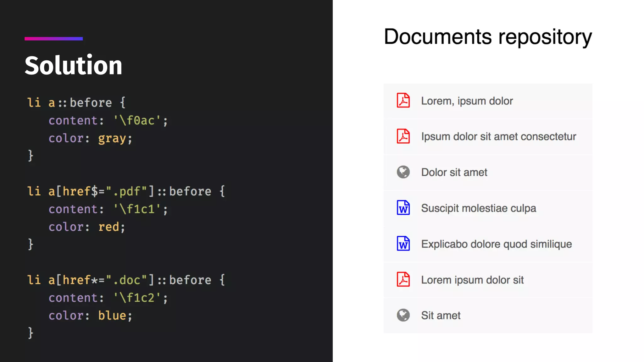
Task: Click the 'color: blue;' code line
Action: pos(90,315)
